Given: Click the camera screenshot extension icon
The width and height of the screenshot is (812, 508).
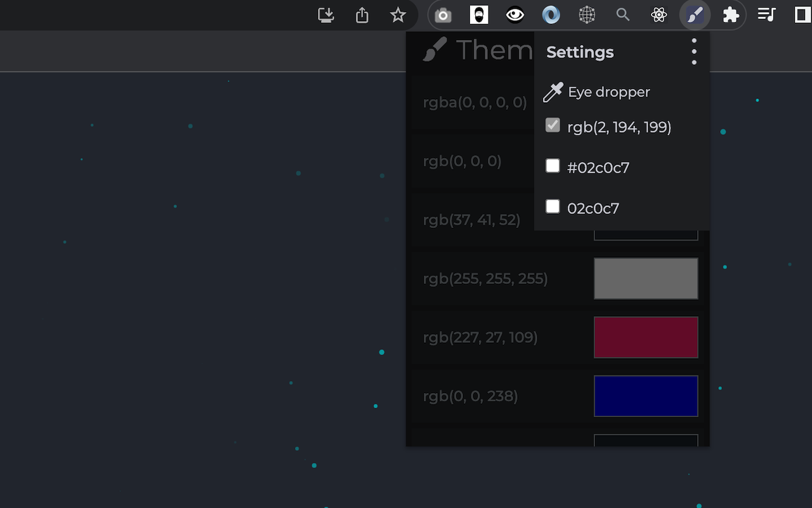Looking at the screenshot, I should (443, 15).
